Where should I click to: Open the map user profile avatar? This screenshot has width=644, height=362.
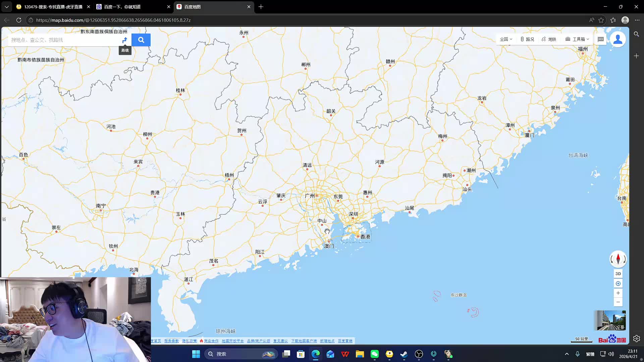click(x=618, y=40)
